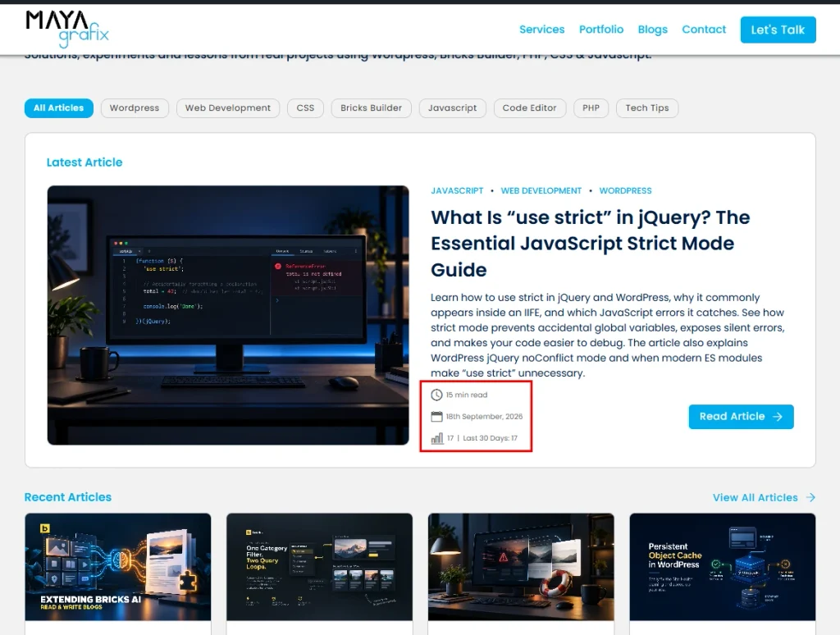Click the bar chart views icon

[437, 438]
